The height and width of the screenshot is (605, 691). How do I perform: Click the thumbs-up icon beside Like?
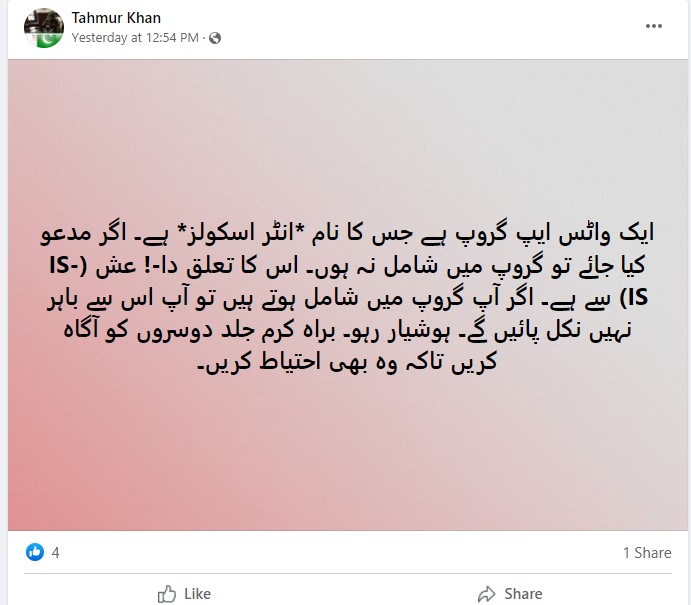pos(167,594)
